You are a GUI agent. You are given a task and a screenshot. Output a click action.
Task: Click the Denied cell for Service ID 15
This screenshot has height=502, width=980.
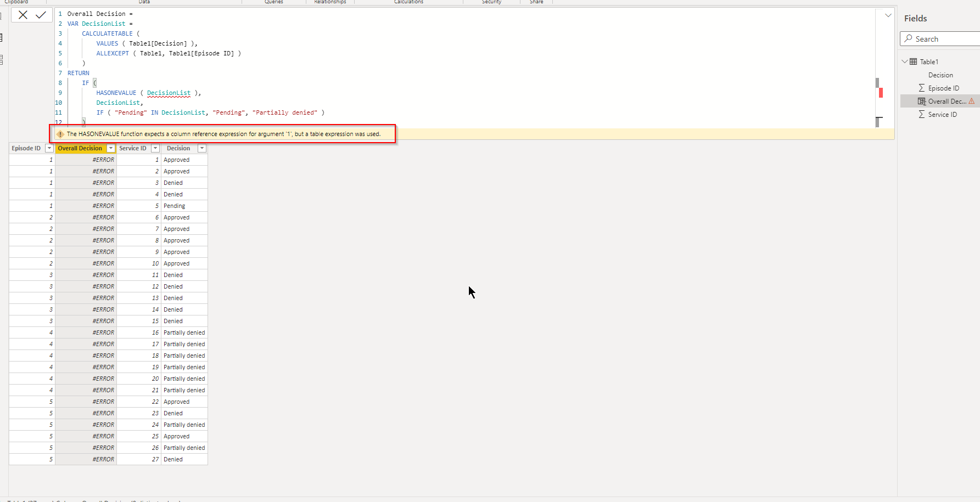click(184, 321)
